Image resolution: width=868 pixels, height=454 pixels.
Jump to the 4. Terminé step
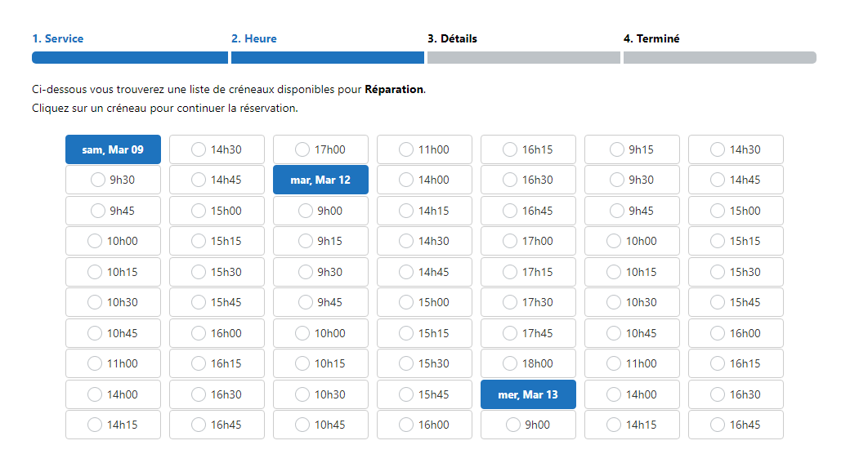pyautogui.click(x=651, y=38)
